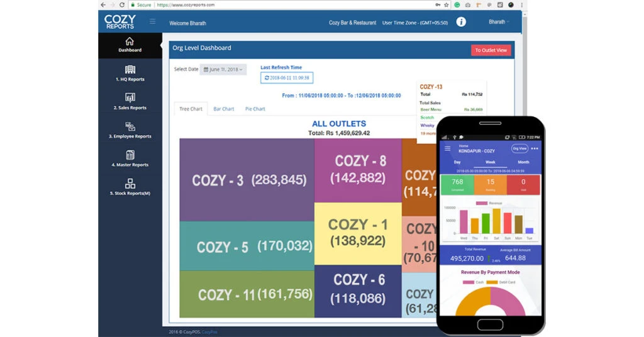This screenshot has height=337, width=644.
Task: Click the COZY - 6 navy treemap tile
Action: (x=358, y=291)
